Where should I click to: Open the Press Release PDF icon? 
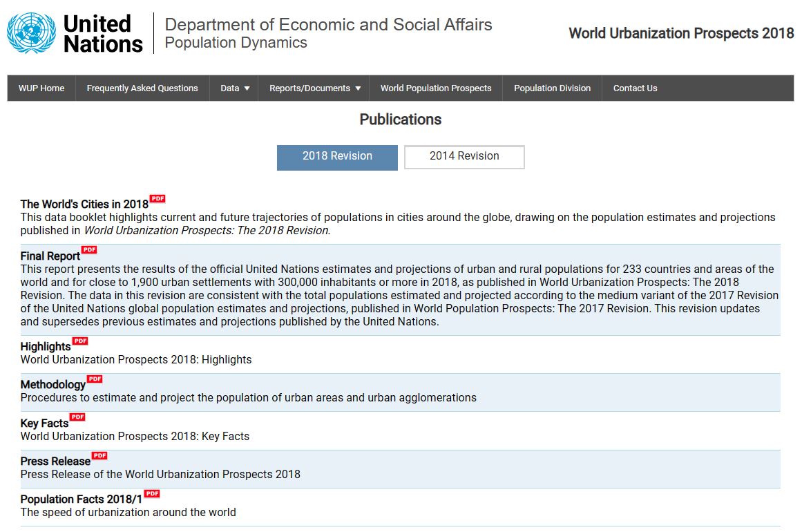point(99,456)
